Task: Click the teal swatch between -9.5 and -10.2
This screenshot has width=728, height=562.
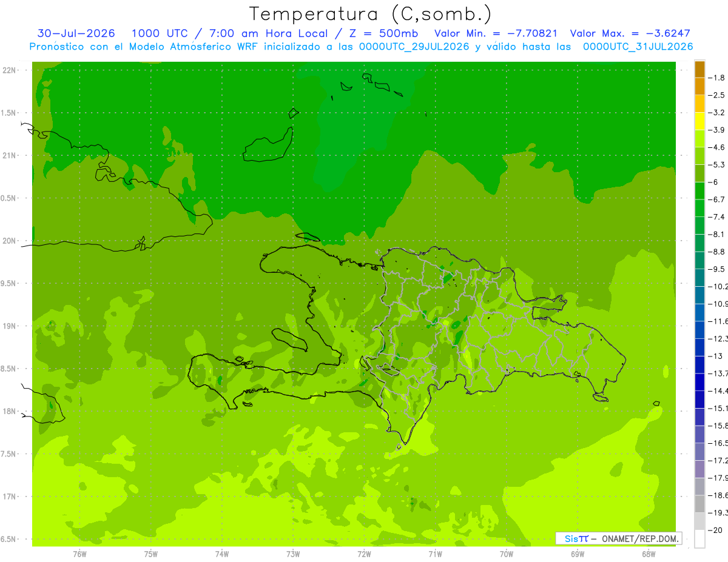Action: point(699,278)
